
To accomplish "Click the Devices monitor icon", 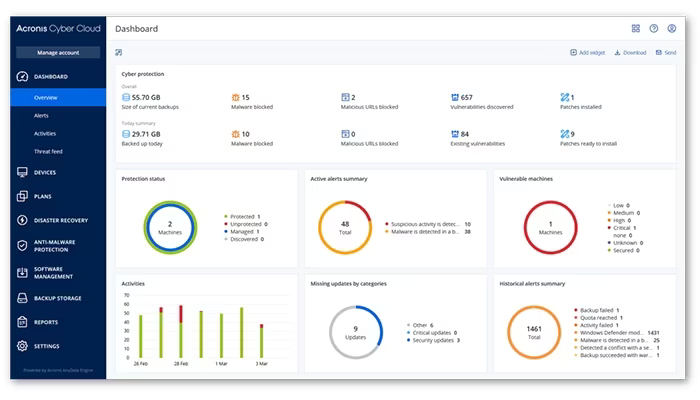I will point(22,172).
